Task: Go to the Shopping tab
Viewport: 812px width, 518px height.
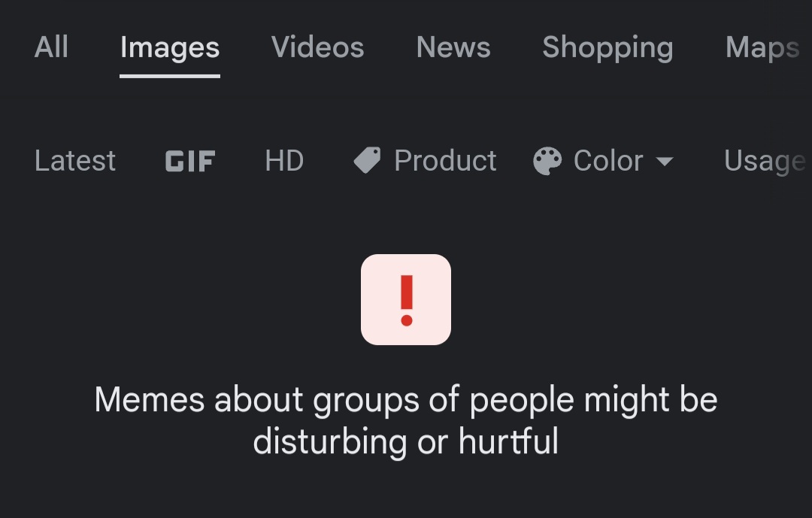Action: click(x=608, y=48)
